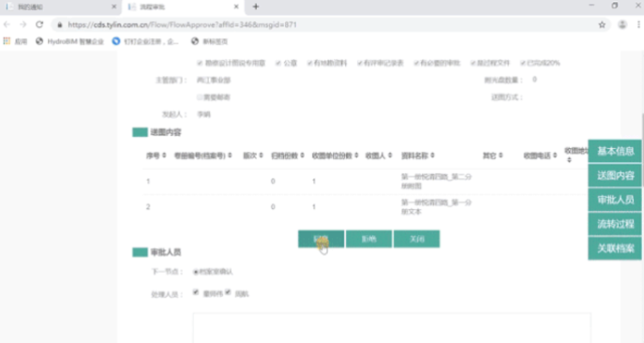The width and height of the screenshot is (644, 343).
Task: Uncheck the second 处理人员 checkbox
Action: click(228, 292)
